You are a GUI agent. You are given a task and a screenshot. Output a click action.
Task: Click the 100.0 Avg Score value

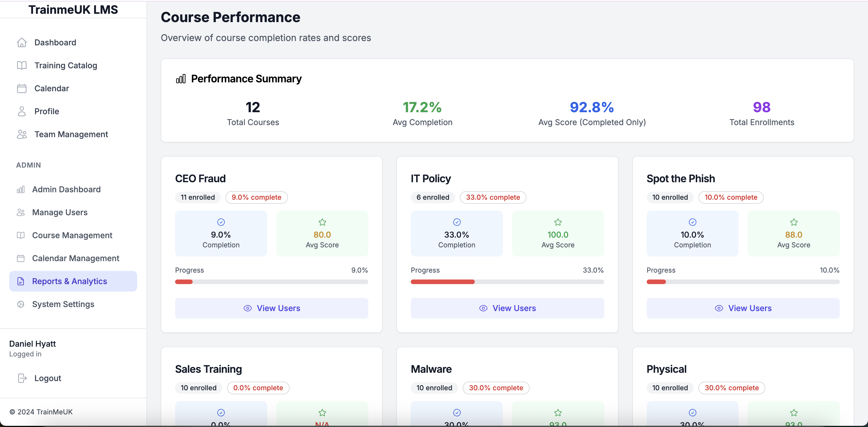point(558,235)
